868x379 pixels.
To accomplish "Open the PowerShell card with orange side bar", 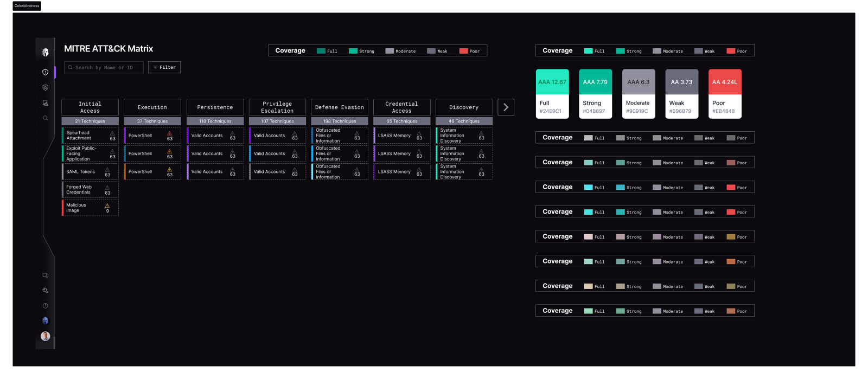I will pyautogui.click(x=152, y=171).
